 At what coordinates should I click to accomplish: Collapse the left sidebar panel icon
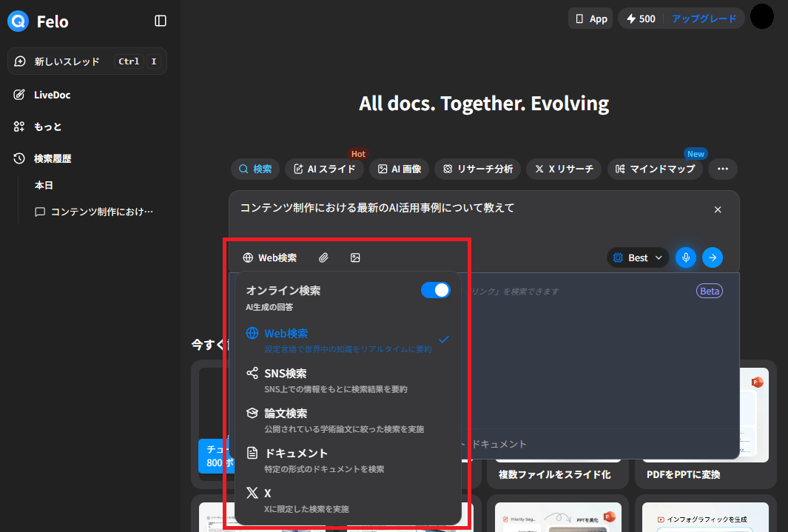[x=161, y=21]
